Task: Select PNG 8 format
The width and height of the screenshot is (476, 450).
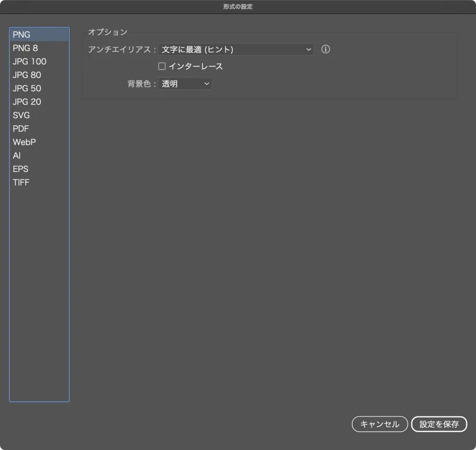Action: (39, 48)
